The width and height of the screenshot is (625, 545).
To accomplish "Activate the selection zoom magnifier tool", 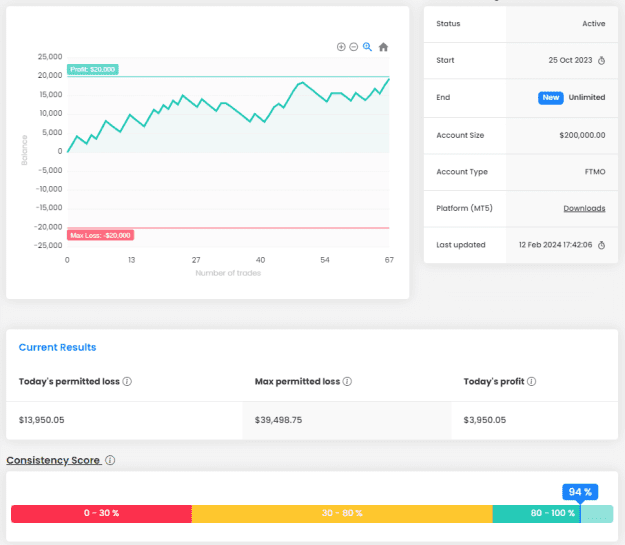I will [x=367, y=47].
